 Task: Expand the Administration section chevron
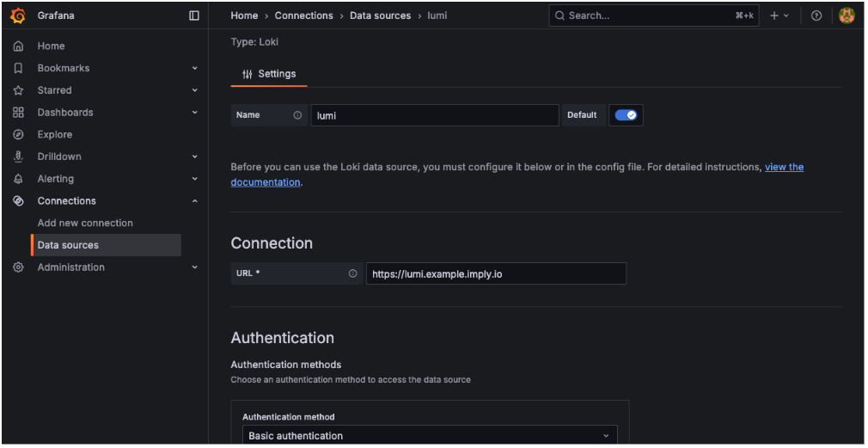(195, 267)
